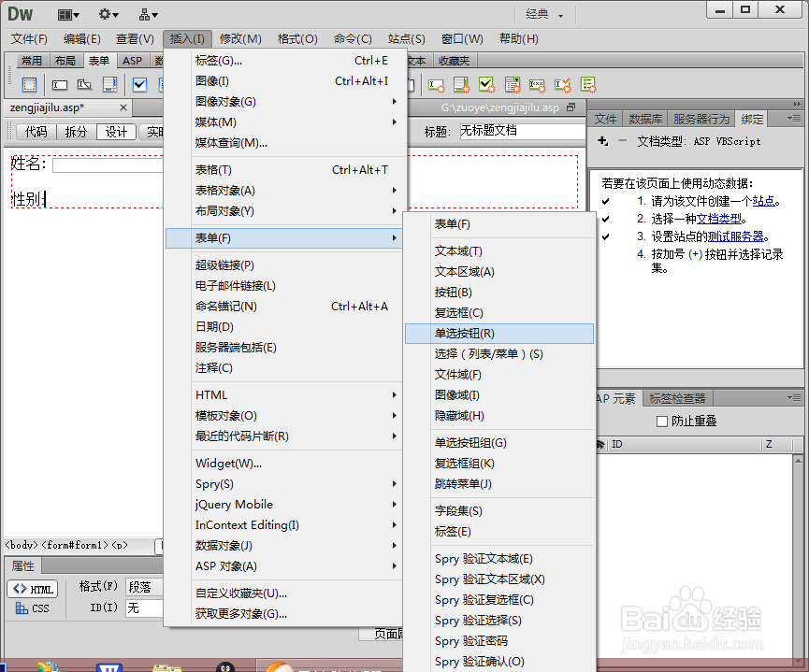809x672 pixels.
Task: Open the gear extension menu icon
Action: 108,14
